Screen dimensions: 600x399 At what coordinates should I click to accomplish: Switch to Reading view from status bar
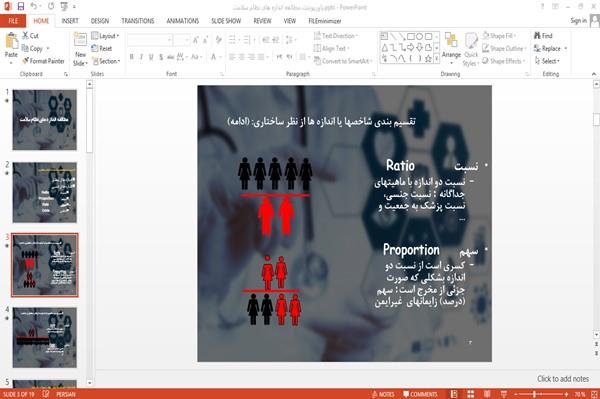coord(487,394)
